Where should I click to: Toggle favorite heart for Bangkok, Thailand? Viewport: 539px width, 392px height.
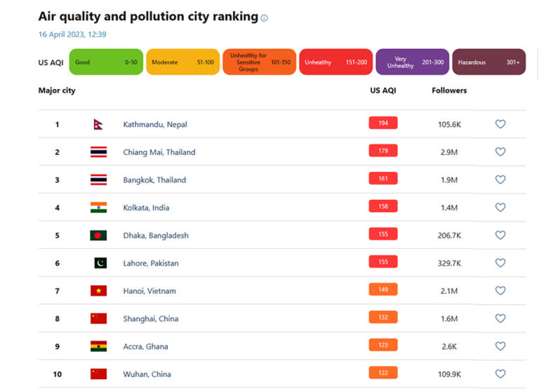pyautogui.click(x=500, y=180)
